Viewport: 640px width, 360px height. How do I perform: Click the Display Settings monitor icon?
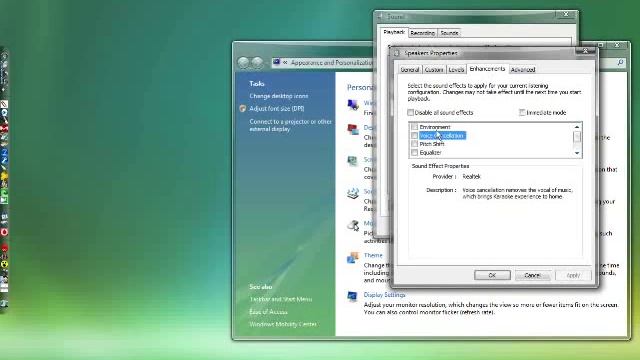coord(353,297)
